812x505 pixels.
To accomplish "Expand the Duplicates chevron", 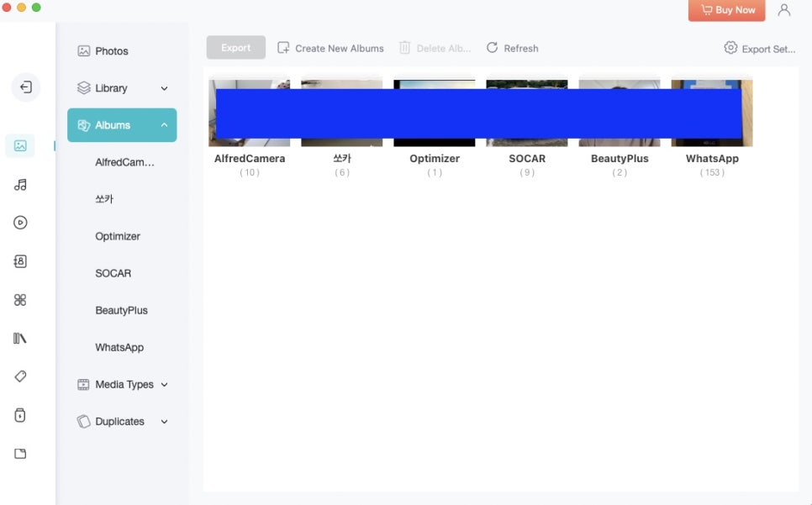I will point(164,422).
